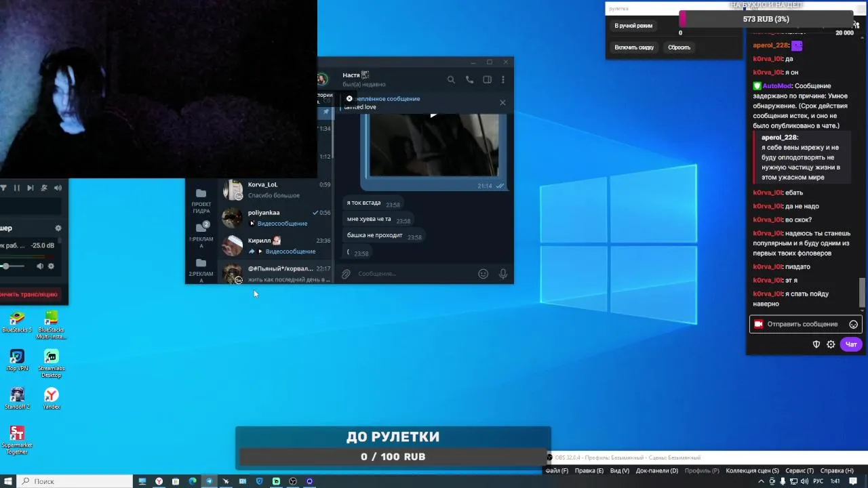The width and height of the screenshot is (868, 488).
Task: Mute the -25.0 dB audio channel
Action: click(39, 266)
